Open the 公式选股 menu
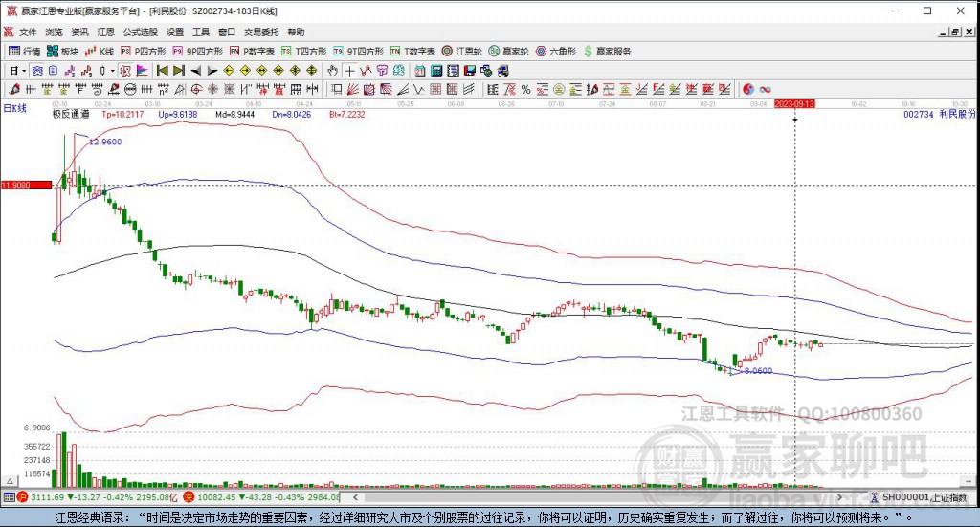 [x=140, y=32]
